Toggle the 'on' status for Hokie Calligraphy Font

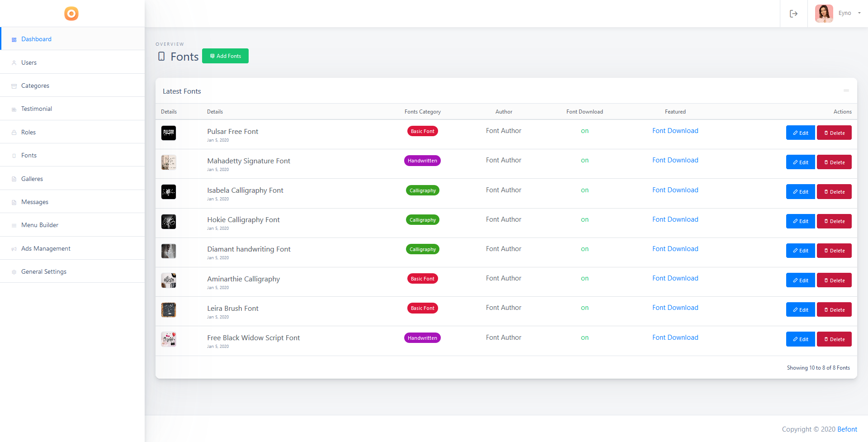tap(585, 219)
